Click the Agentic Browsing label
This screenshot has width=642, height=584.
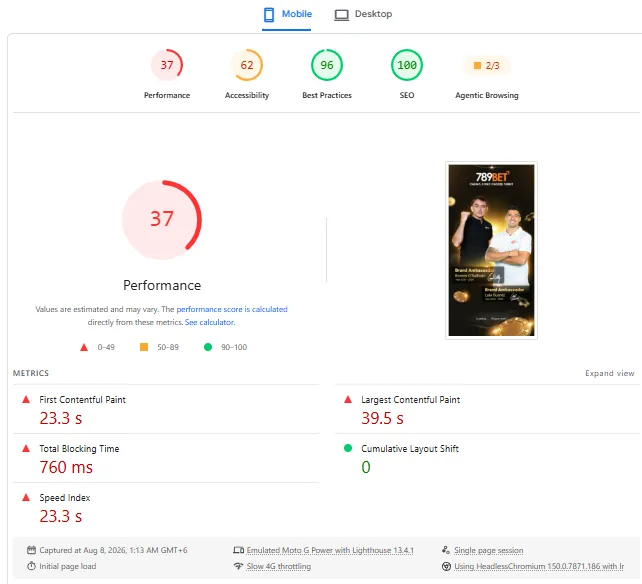point(487,95)
